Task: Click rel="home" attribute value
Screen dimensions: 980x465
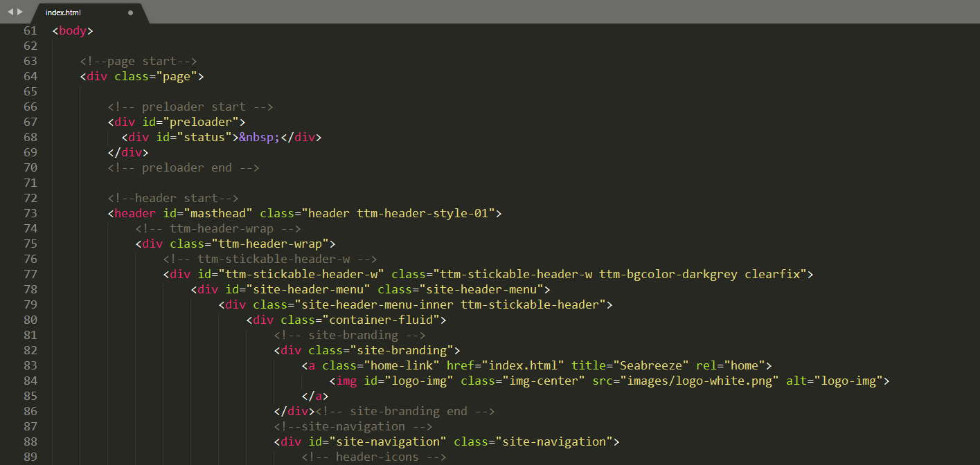Action: pyautogui.click(x=745, y=365)
